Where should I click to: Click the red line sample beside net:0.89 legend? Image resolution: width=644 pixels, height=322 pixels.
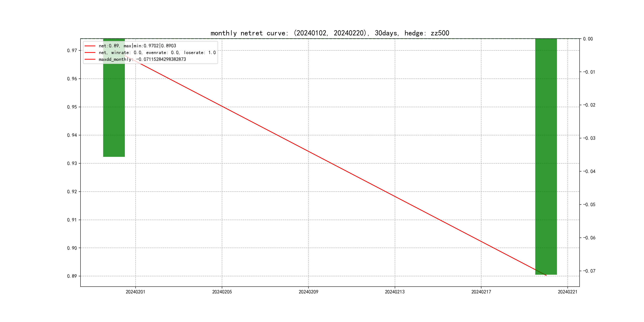tap(90, 46)
